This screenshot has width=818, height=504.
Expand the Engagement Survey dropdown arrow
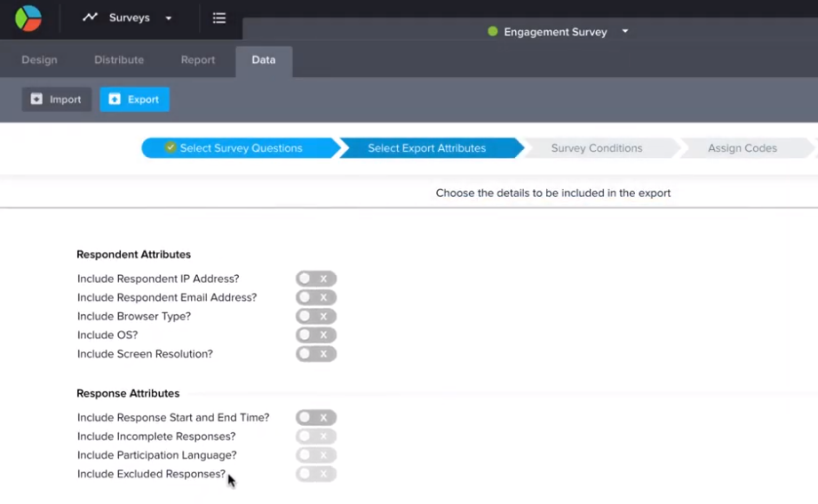pos(625,31)
